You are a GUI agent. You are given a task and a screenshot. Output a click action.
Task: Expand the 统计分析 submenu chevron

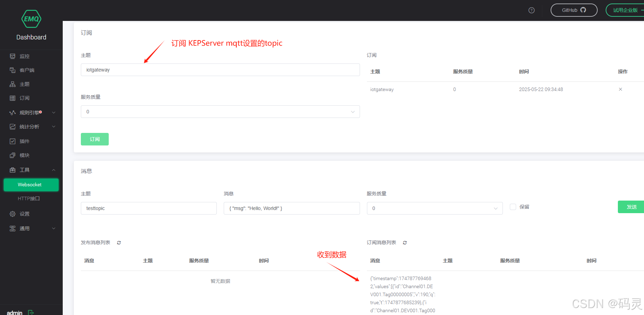coord(54,127)
